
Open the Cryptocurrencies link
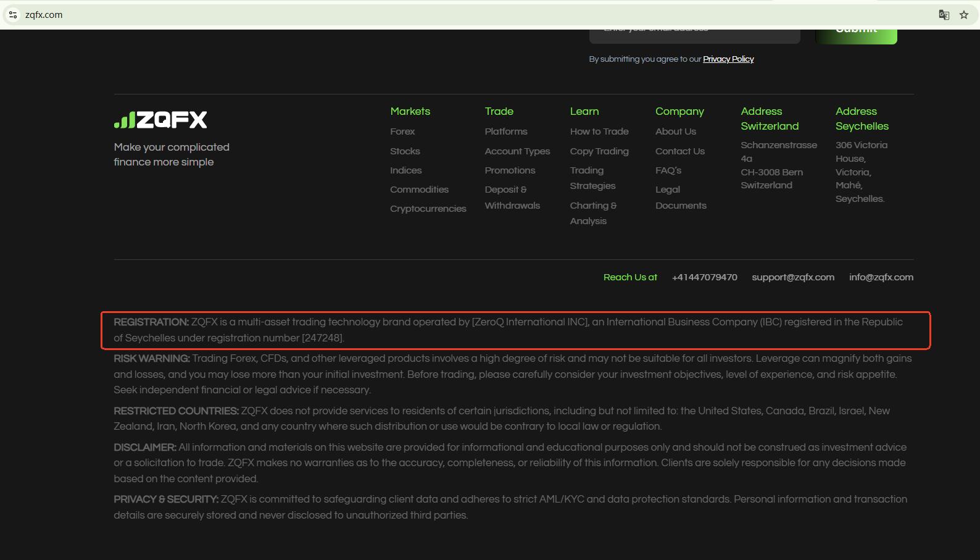coord(428,209)
